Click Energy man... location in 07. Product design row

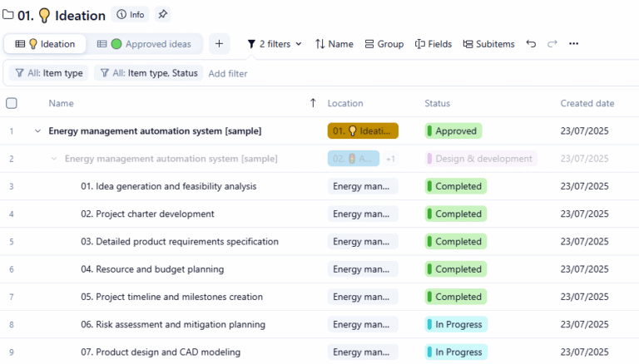363,352
